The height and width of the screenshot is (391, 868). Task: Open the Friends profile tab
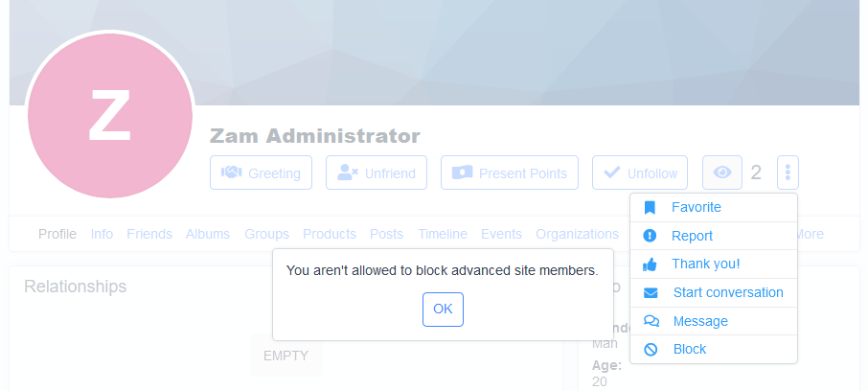pyautogui.click(x=149, y=234)
